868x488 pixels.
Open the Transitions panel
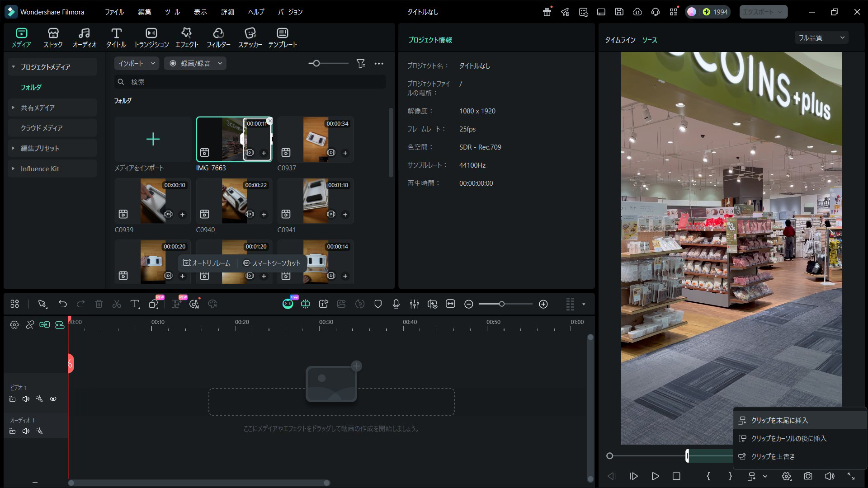pyautogui.click(x=151, y=37)
